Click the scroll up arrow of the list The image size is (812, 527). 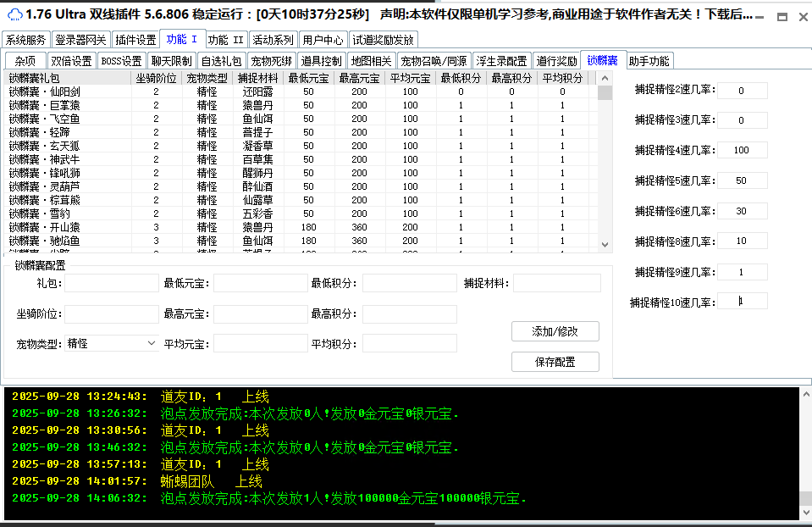(x=605, y=78)
